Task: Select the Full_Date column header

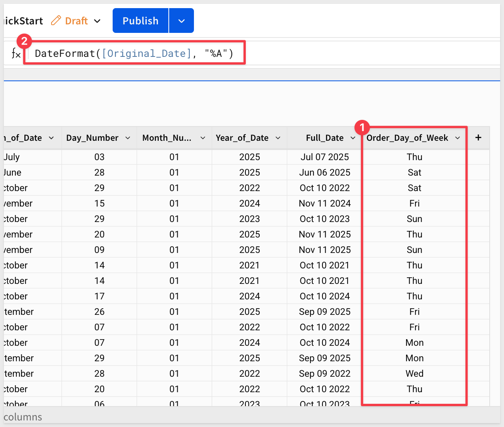Action: click(x=324, y=138)
